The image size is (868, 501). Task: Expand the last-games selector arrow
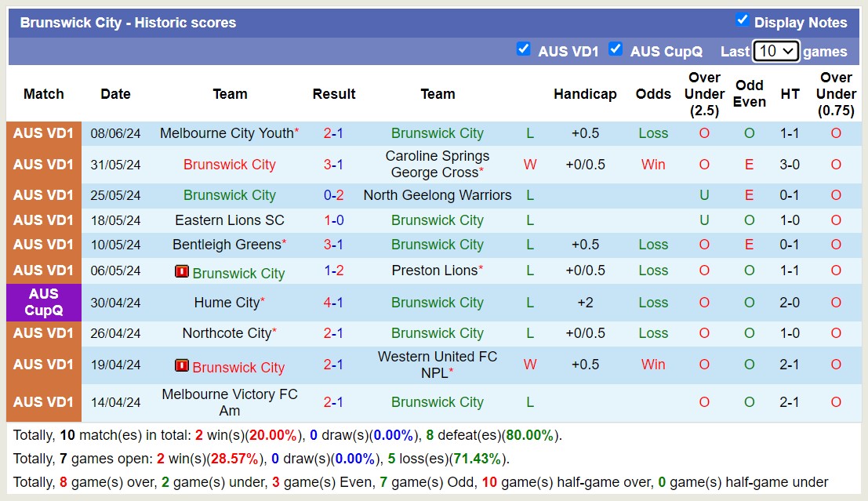pyautogui.click(x=789, y=51)
